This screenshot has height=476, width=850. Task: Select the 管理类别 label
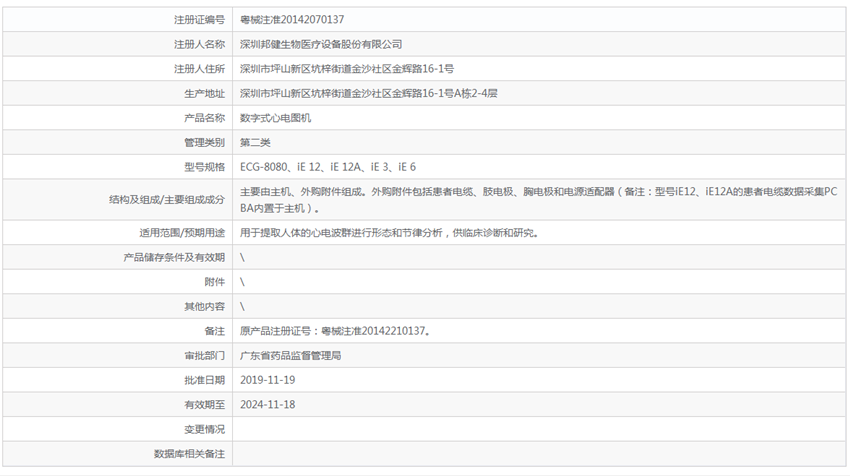pos(204,143)
